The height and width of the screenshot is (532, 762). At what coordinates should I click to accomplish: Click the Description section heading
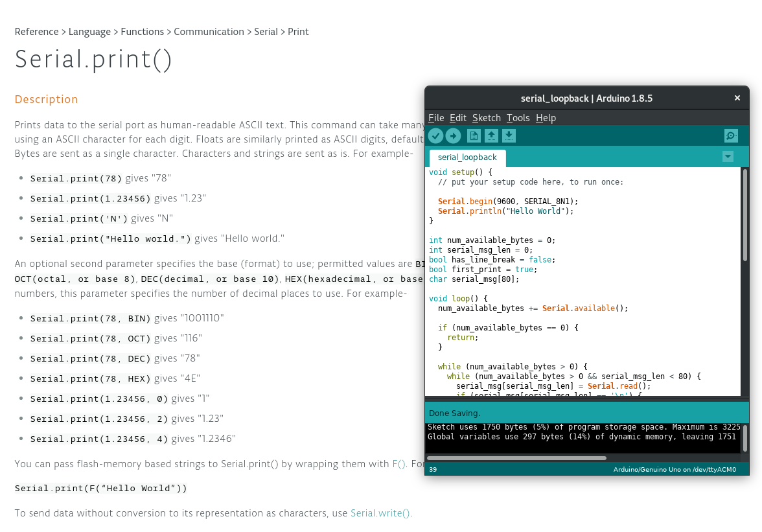point(46,99)
